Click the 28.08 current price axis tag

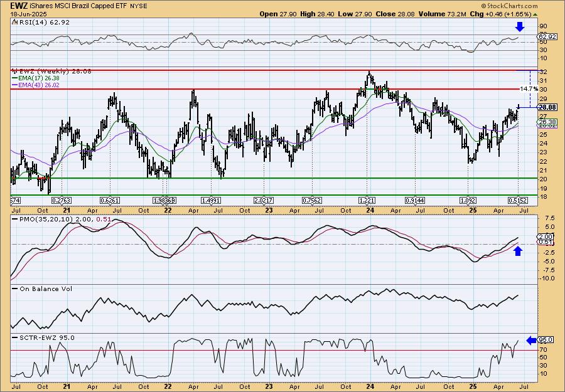pos(547,107)
